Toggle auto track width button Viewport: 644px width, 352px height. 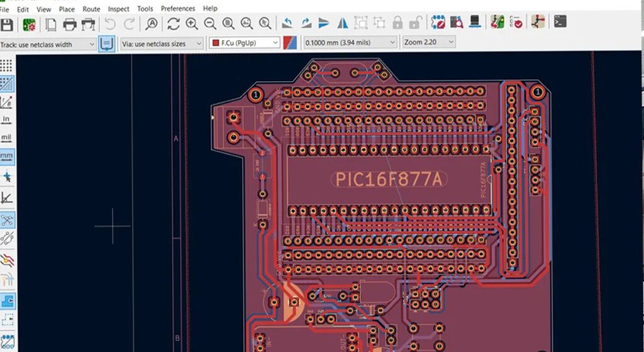(x=107, y=44)
